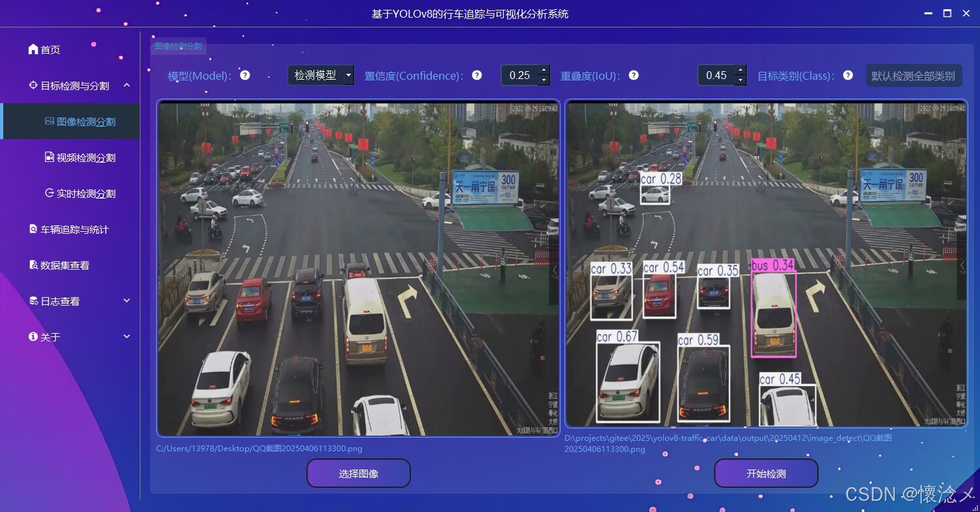Switch to the 图像检测分割 tab label
Screen dimensions: 980x512
(x=176, y=46)
